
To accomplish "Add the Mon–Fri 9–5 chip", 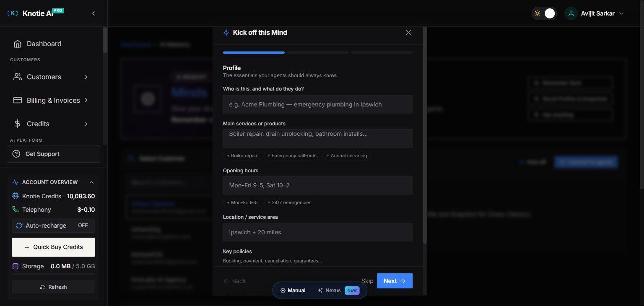I will pos(242,202).
